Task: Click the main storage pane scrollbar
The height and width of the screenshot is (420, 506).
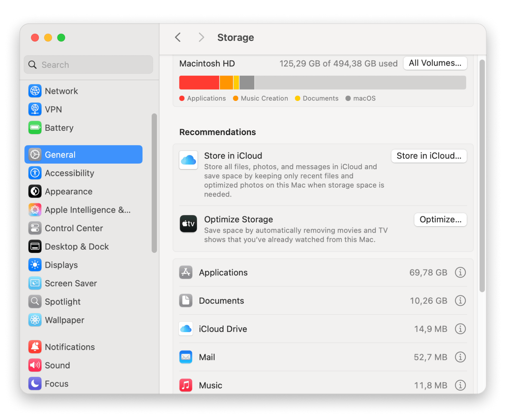Action: [x=482, y=175]
